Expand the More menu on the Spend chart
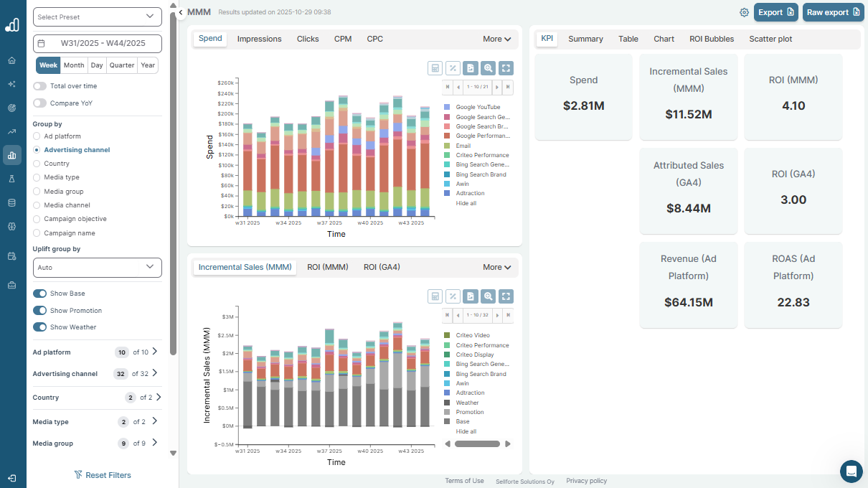The height and width of the screenshot is (488, 868). tap(496, 39)
